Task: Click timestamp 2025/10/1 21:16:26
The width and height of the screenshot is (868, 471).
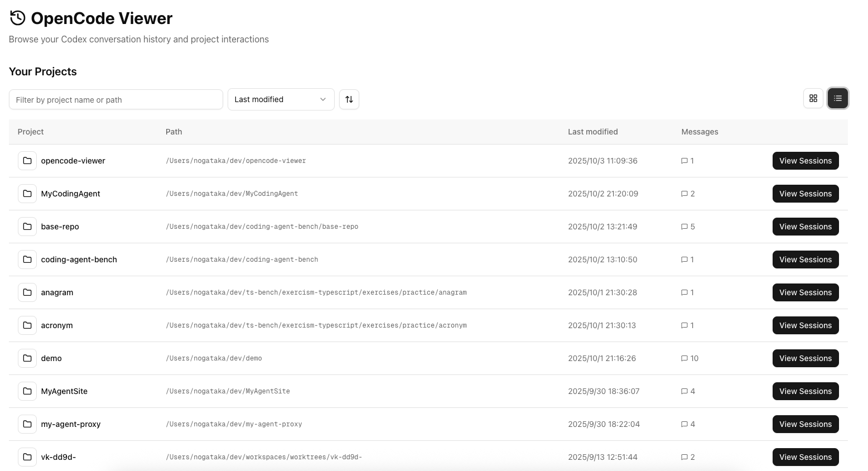Action: (x=602, y=358)
